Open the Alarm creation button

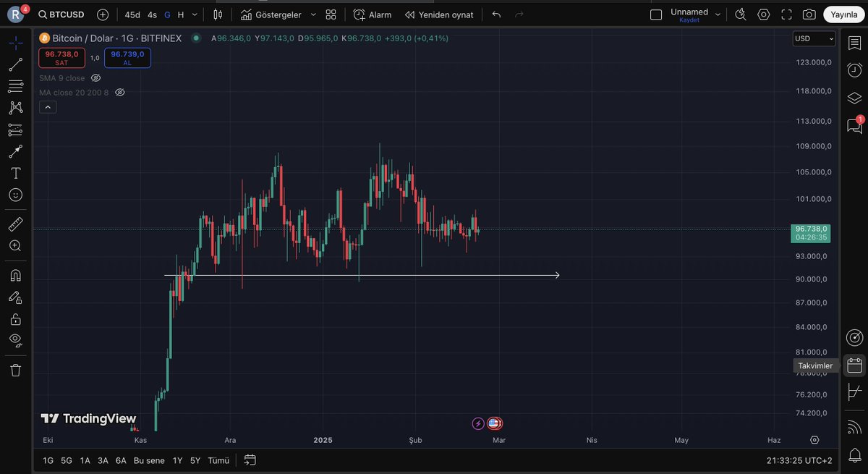[373, 14]
